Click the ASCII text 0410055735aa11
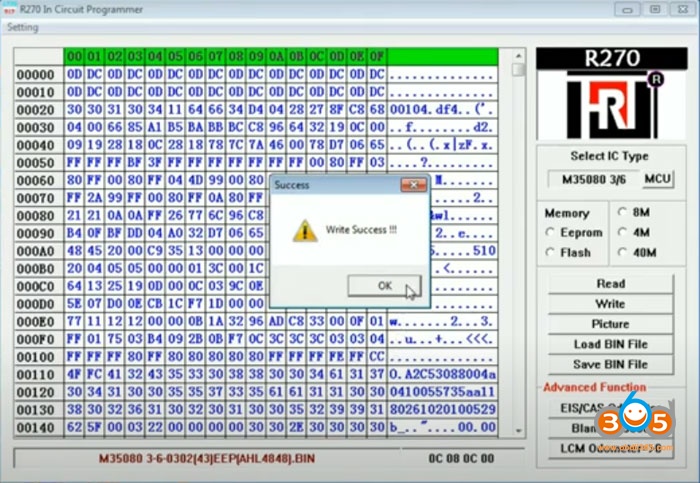This screenshot has height=483, width=700. pos(442,392)
